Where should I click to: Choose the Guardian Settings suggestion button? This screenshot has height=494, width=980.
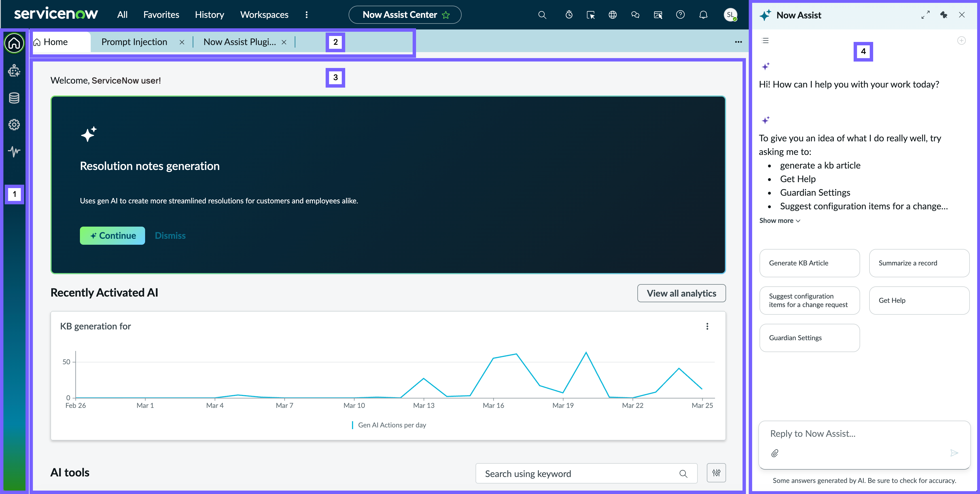tap(810, 338)
